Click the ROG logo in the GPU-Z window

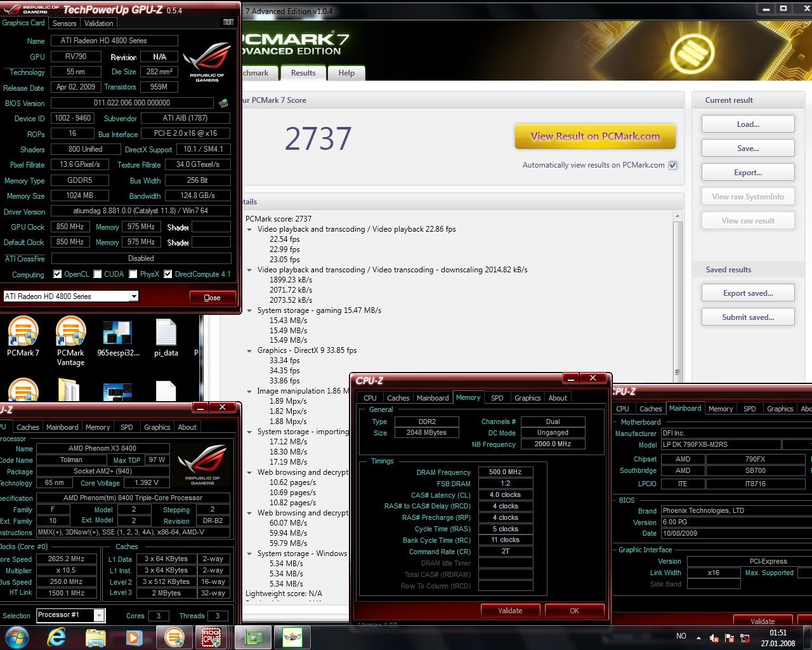[x=207, y=63]
